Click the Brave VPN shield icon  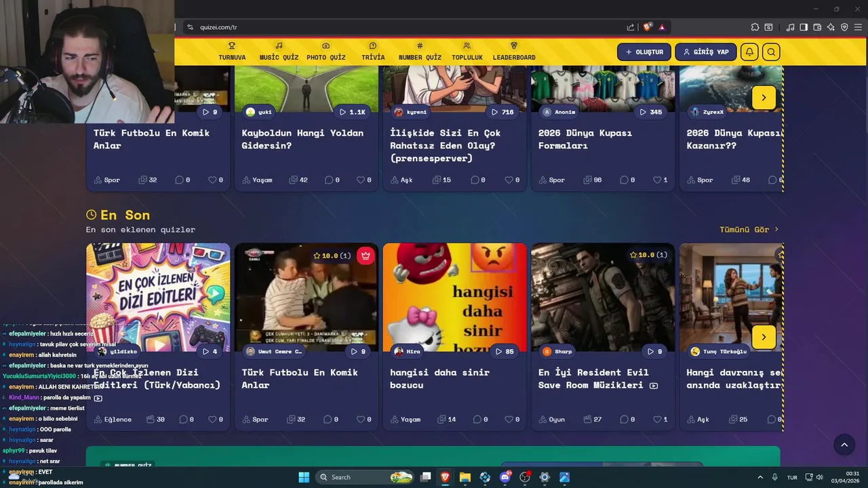[x=844, y=27]
